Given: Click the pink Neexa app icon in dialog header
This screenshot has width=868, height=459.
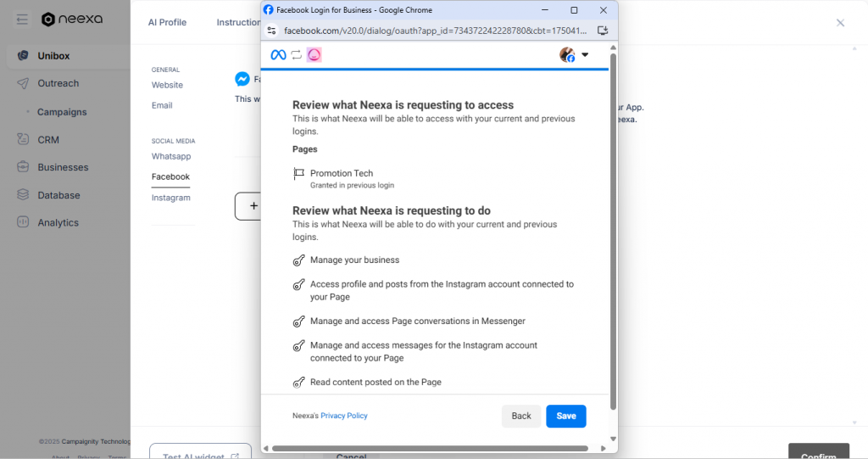Looking at the screenshot, I should [314, 54].
